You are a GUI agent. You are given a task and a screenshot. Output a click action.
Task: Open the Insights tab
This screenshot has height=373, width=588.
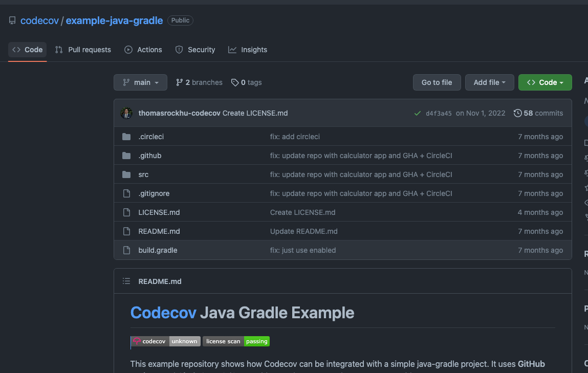(x=248, y=50)
